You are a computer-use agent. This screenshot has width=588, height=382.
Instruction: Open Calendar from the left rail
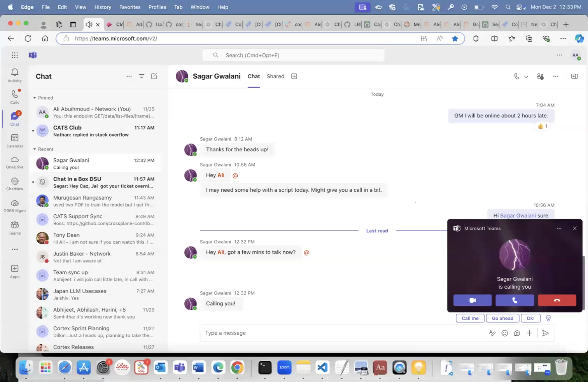15,141
